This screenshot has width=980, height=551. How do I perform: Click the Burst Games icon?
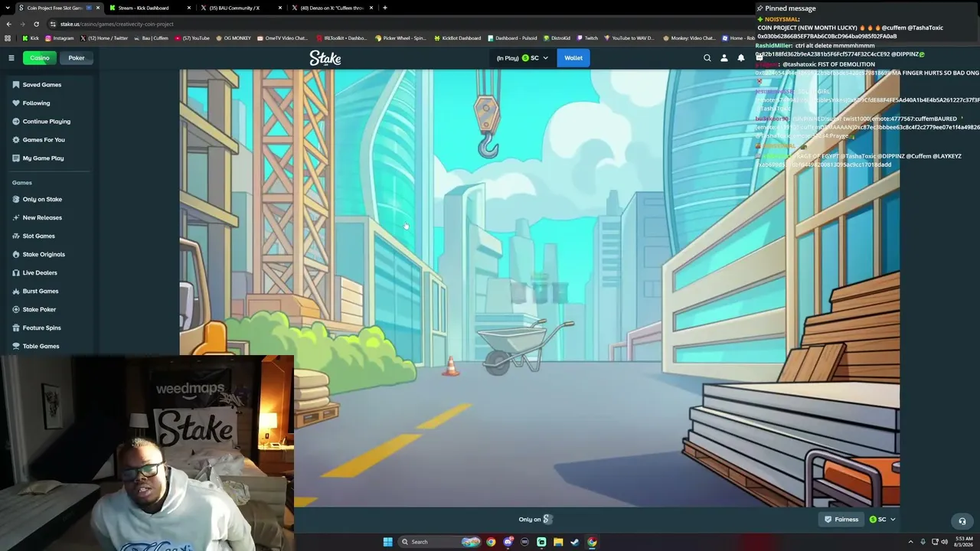click(16, 292)
